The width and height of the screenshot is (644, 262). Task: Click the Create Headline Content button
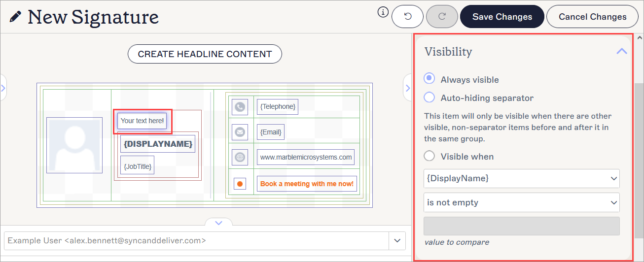click(205, 54)
